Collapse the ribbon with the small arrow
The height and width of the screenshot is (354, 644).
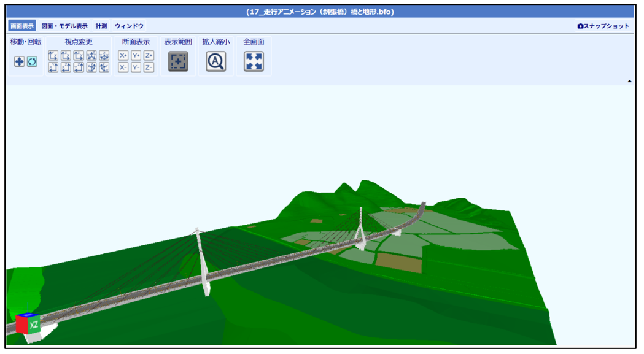[630, 81]
